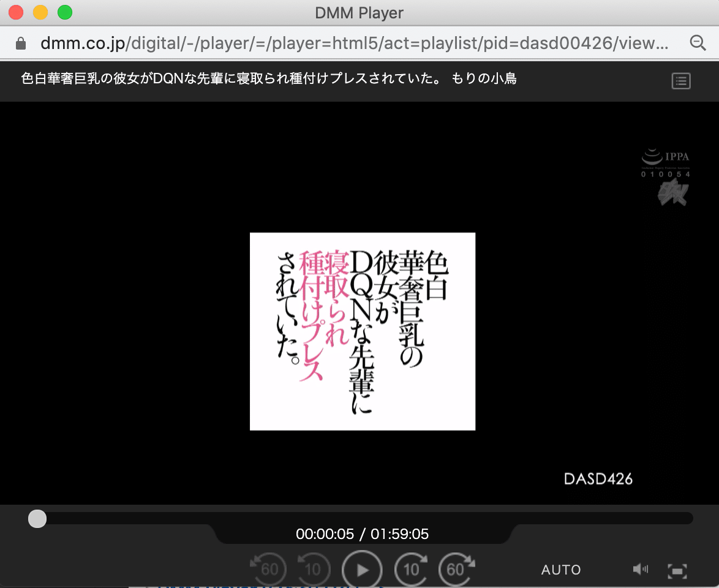The image size is (719, 588).
Task: Click the magnifier zoom icon in address bar
Action: click(698, 43)
